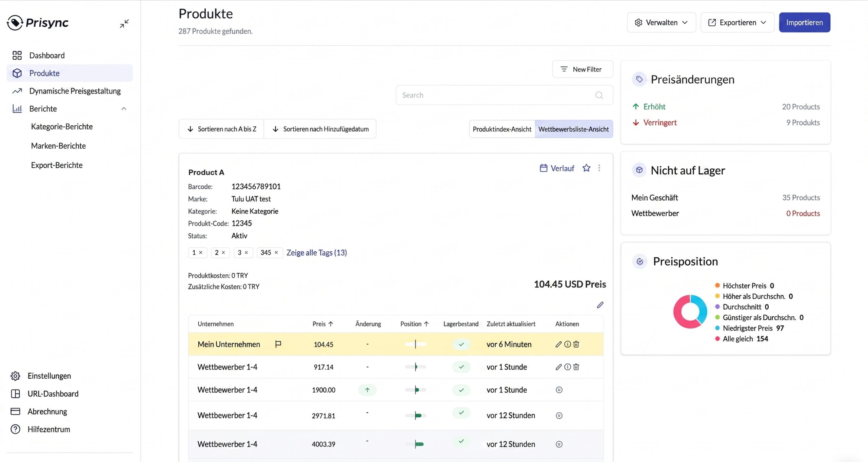Click the Importieren button
The height and width of the screenshot is (462, 868).
click(x=804, y=22)
